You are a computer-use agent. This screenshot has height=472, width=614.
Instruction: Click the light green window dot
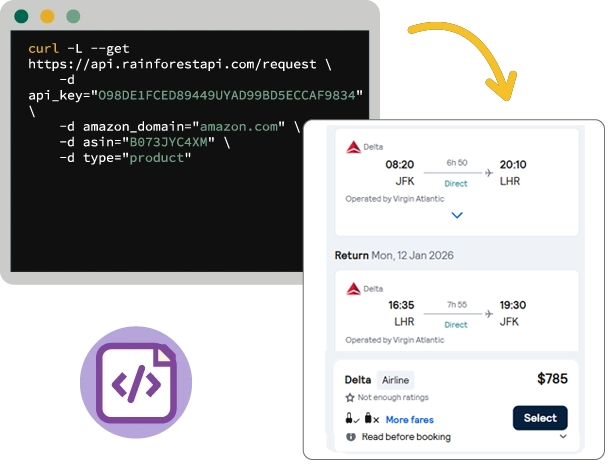73,16
